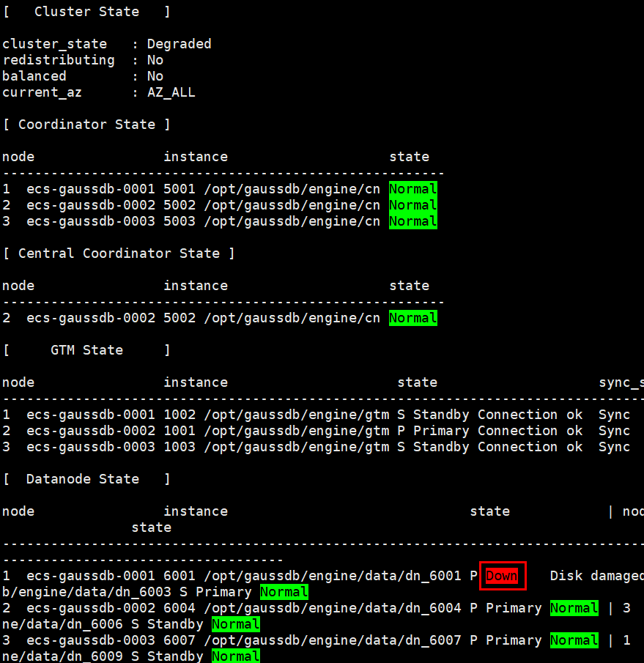Click Normal status in Central Coordinator row
This screenshot has height=663, width=644.
pos(413,318)
